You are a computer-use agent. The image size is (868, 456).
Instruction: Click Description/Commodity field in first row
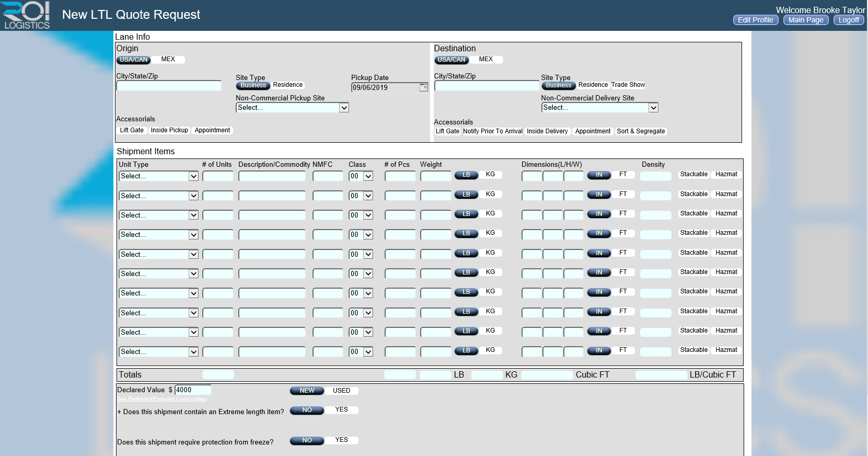(272, 176)
